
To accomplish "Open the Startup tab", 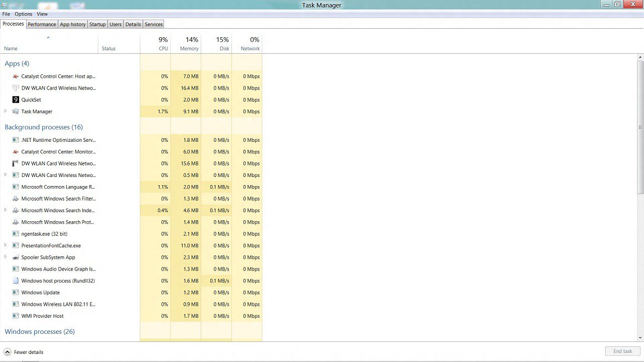I will (x=98, y=24).
